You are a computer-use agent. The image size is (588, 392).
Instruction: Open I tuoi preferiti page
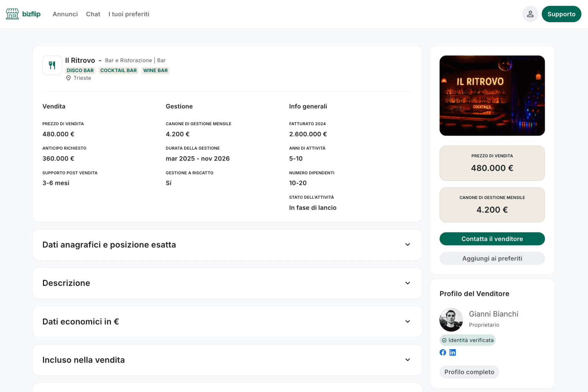[x=129, y=14]
